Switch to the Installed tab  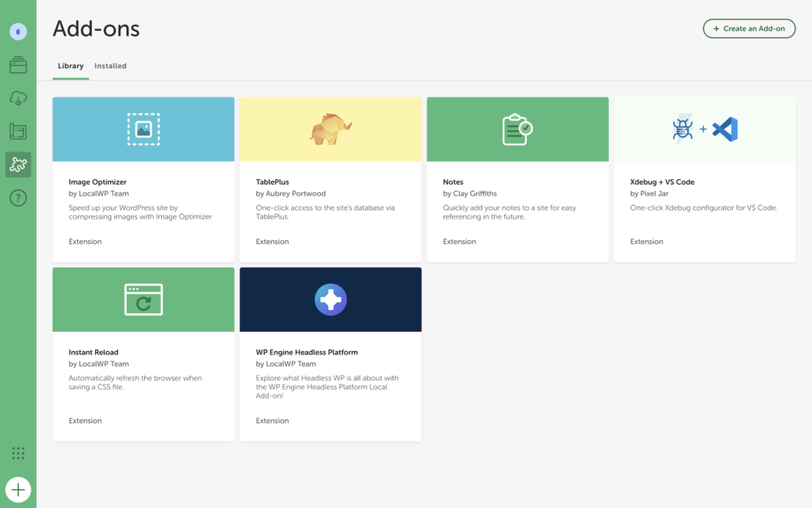coord(110,66)
